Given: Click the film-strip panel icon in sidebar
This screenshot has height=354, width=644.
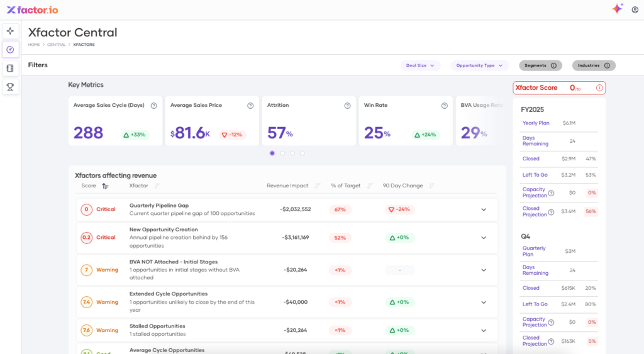Looking at the screenshot, I should click(x=10, y=69).
